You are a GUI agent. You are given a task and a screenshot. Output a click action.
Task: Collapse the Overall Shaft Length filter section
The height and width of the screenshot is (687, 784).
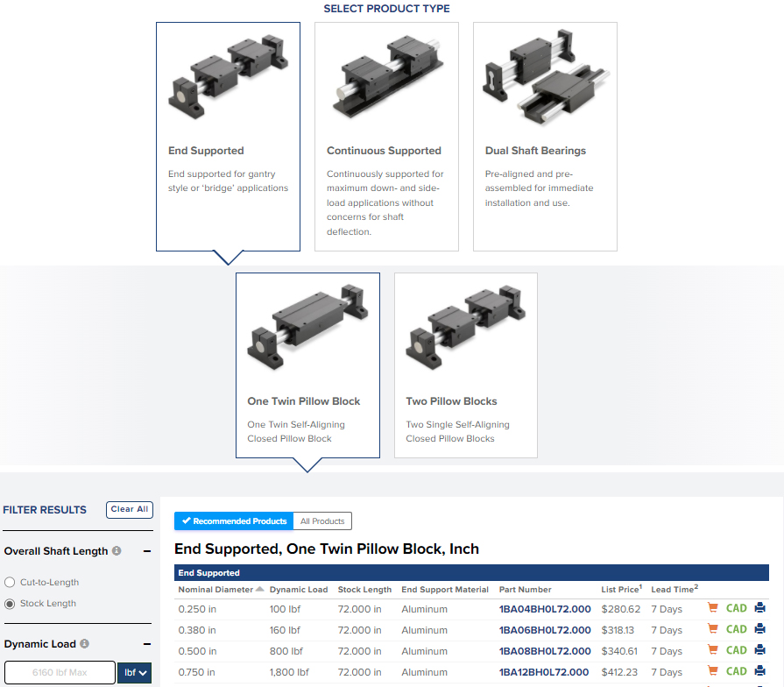146,551
